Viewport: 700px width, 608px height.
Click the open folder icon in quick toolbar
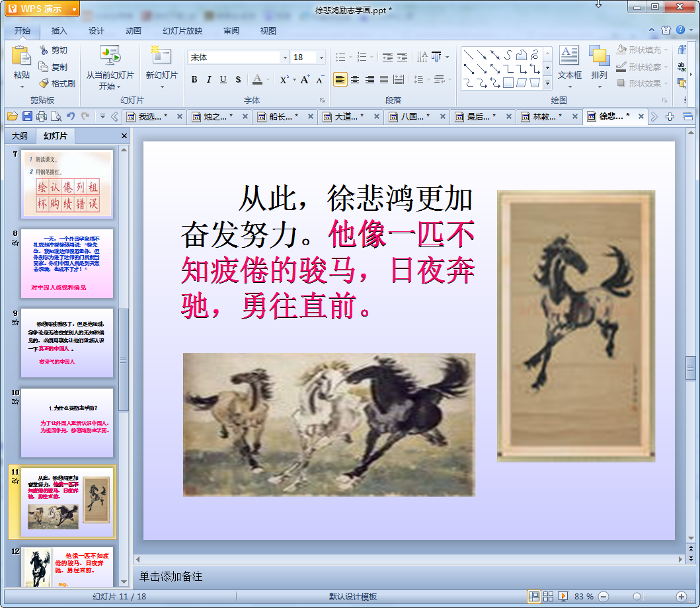(x=13, y=116)
